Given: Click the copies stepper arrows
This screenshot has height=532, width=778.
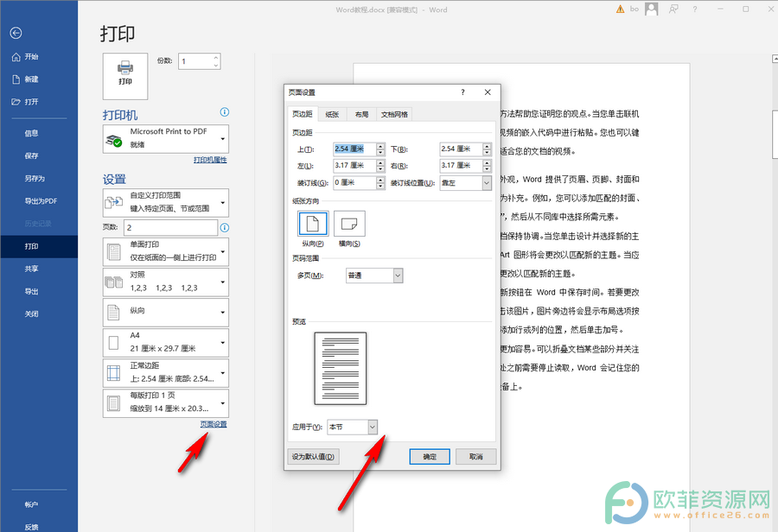Looking at the screenshot, I should pyautogui.click(x=216, y=61).
